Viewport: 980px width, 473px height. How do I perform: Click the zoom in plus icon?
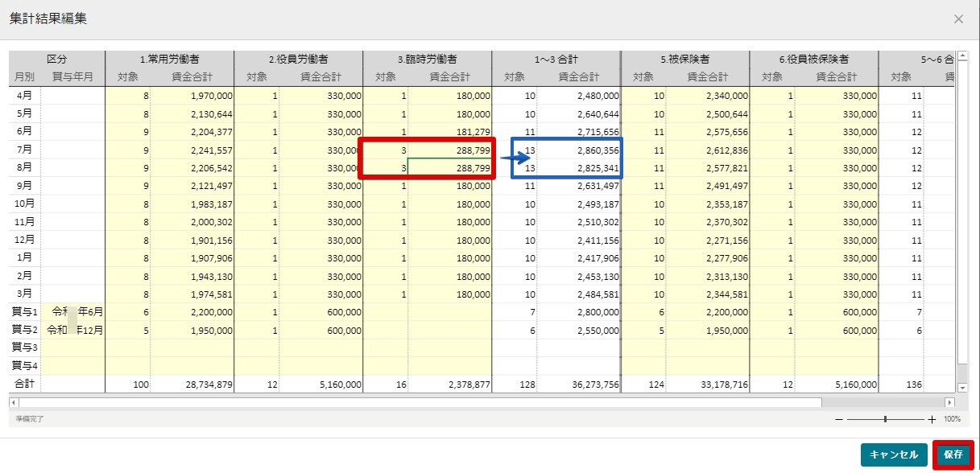tap(932, 419)
